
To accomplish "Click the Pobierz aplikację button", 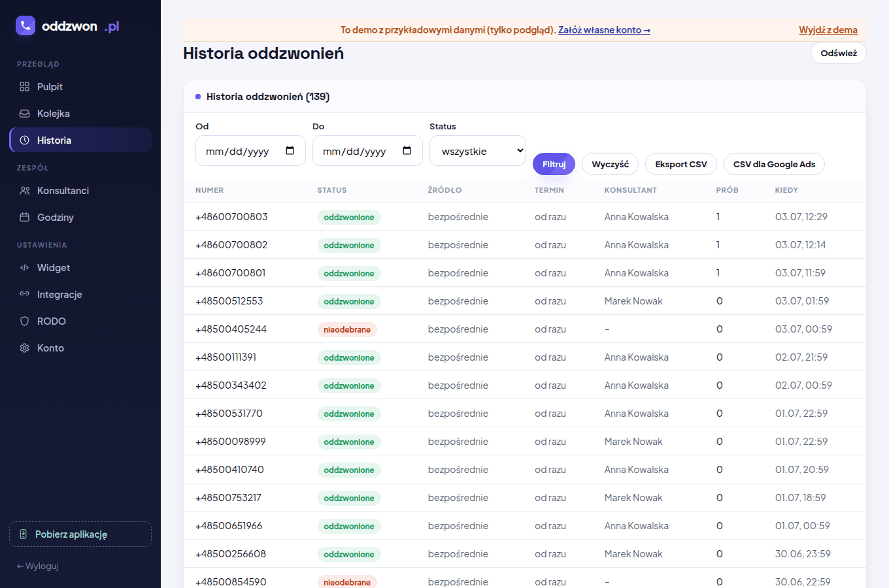I will point(80,534).
